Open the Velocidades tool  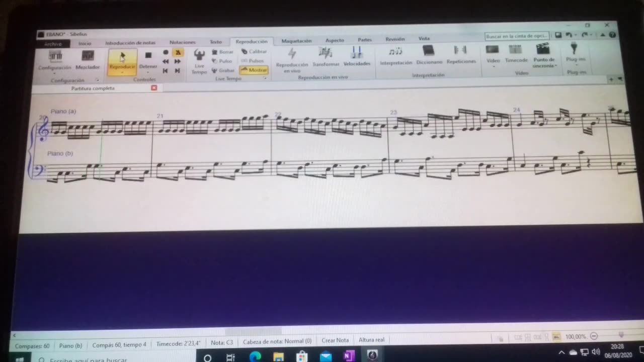click(x=357, y=56)
